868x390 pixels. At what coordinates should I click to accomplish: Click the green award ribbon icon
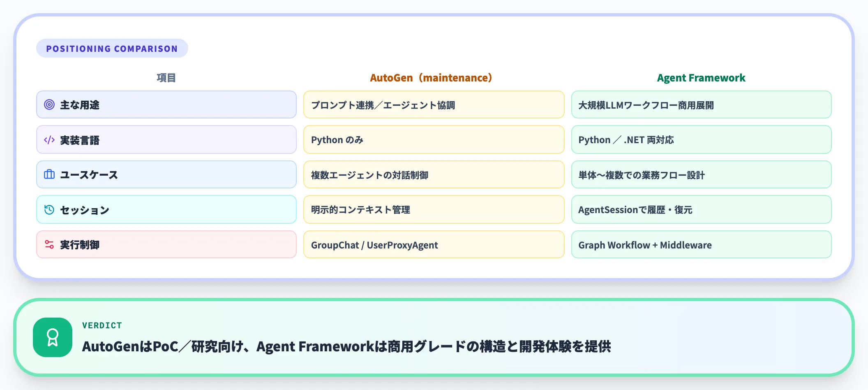pos(53,337)
